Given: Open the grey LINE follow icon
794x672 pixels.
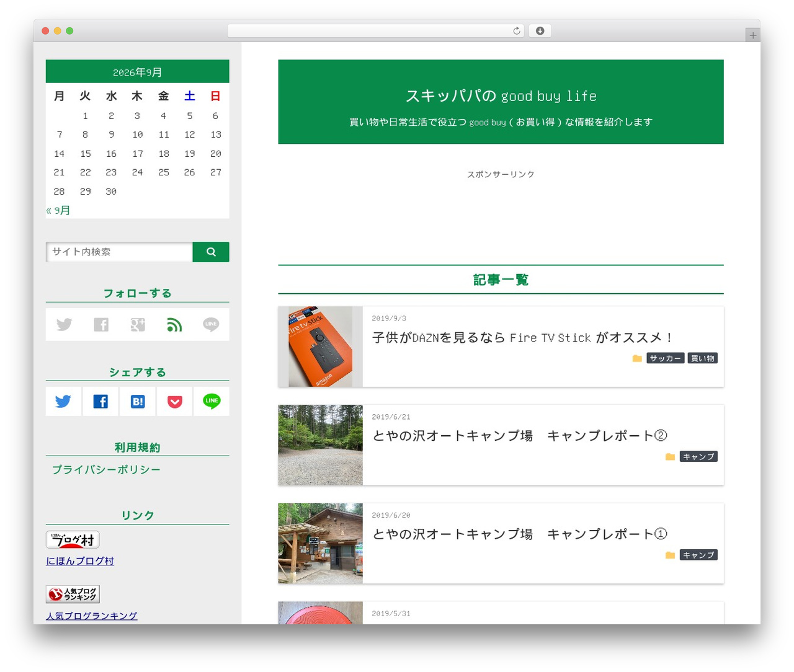Looking at the screenshot, I should click(x=211, y=324).
